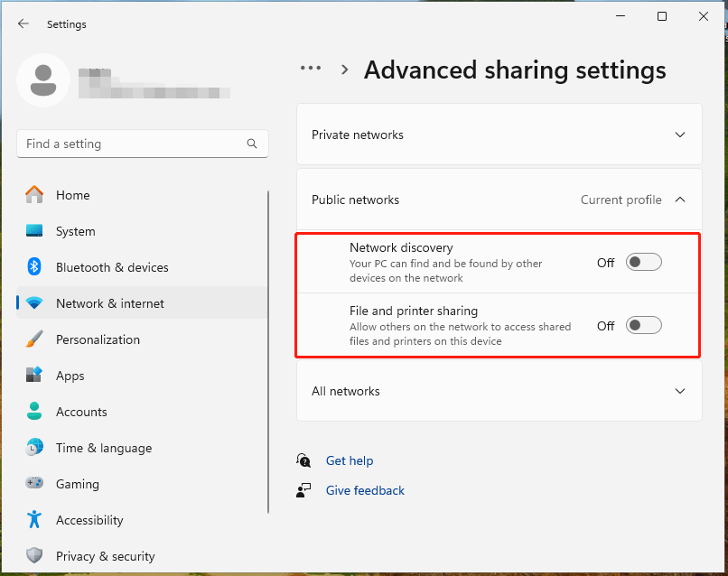Select Apps in the sidebar
This screenshot has height=576, width=728.
click(x=36, y=376)
